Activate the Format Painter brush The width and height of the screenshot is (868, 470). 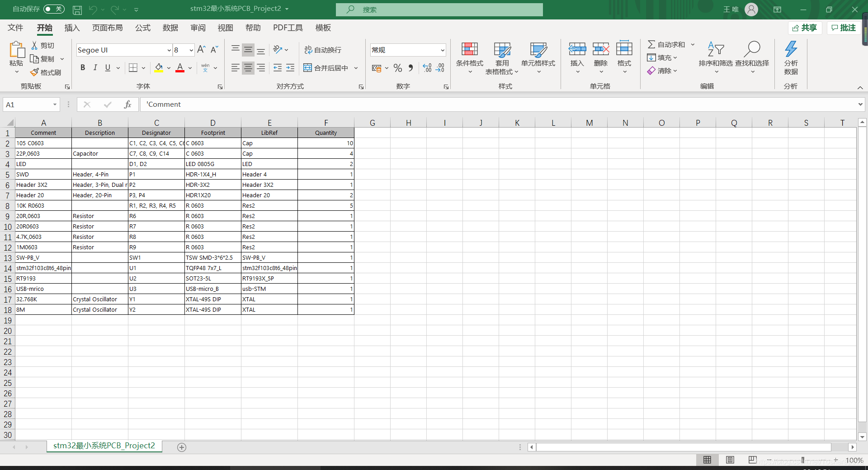tap(34, 72)
